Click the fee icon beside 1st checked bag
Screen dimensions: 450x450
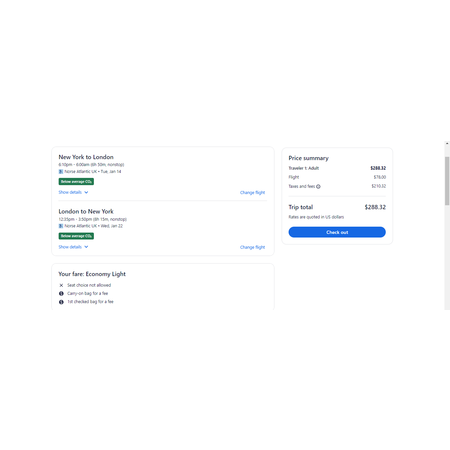point(61,302)
